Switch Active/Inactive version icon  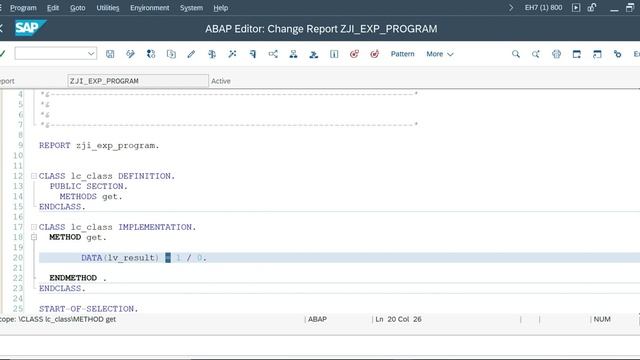(x=151, y=54)
